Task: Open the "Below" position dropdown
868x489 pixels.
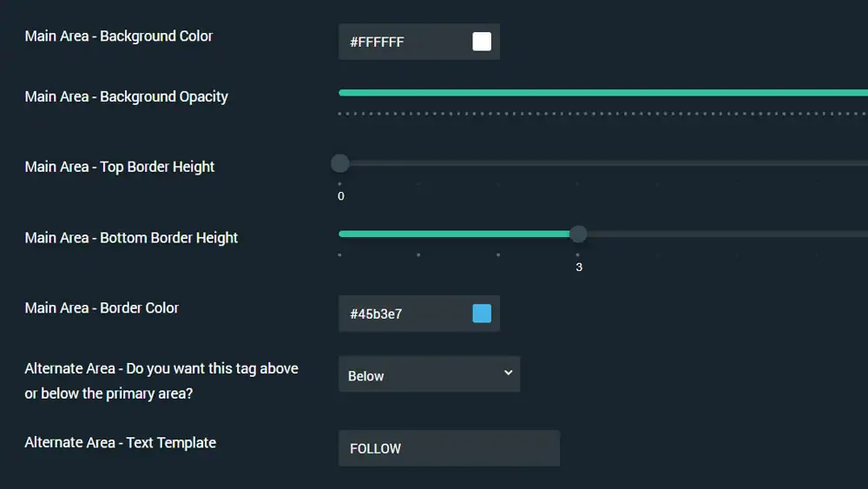Action: [429, 374]
